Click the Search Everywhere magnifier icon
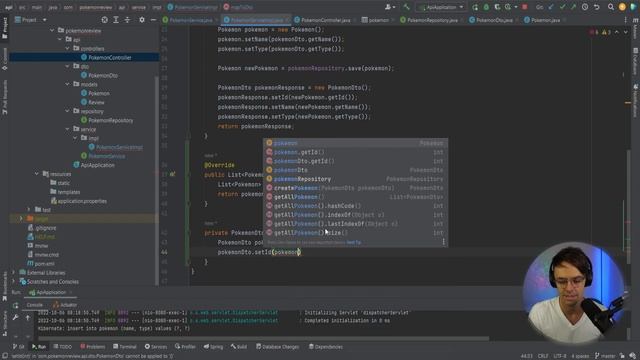 (611, 7)
